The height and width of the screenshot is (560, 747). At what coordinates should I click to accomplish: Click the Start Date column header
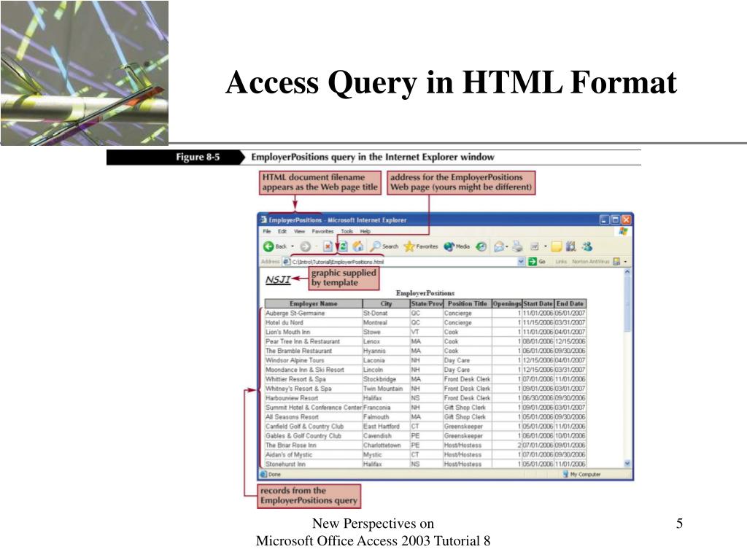[538, 303]
